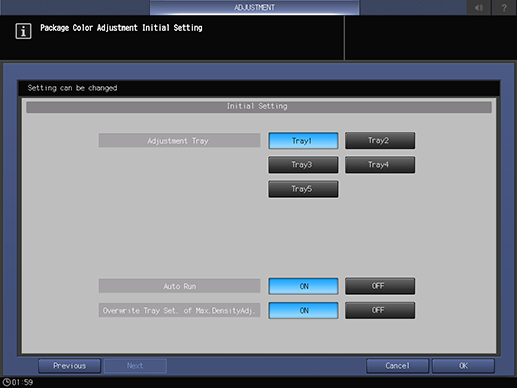The image size is (517, 388).
Task: Select Tray2 as adjustment tray
Action: pyautogui.click(x=380, y=141)
